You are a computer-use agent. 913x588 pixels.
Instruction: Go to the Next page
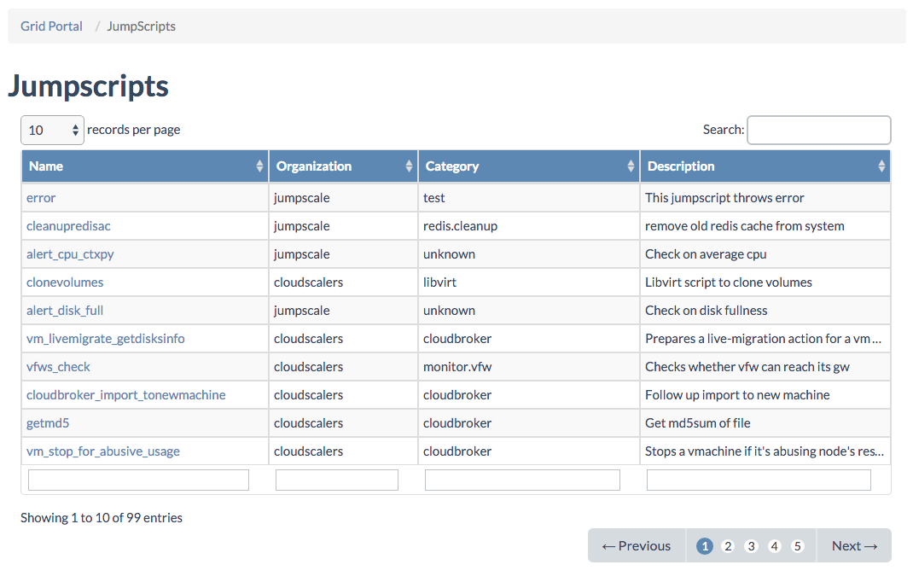coord(854,546)
